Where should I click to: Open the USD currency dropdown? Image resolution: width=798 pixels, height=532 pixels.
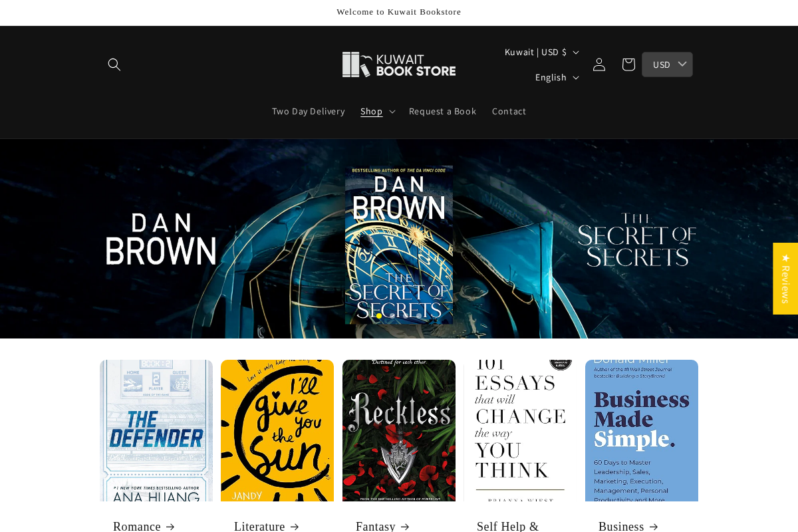click(x=667, y=64)
